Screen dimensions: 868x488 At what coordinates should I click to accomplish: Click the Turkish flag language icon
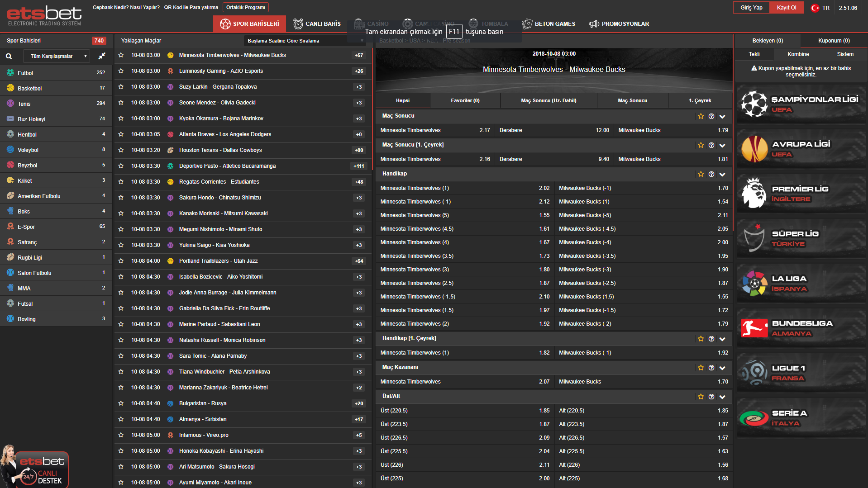[x=815, y=8]
